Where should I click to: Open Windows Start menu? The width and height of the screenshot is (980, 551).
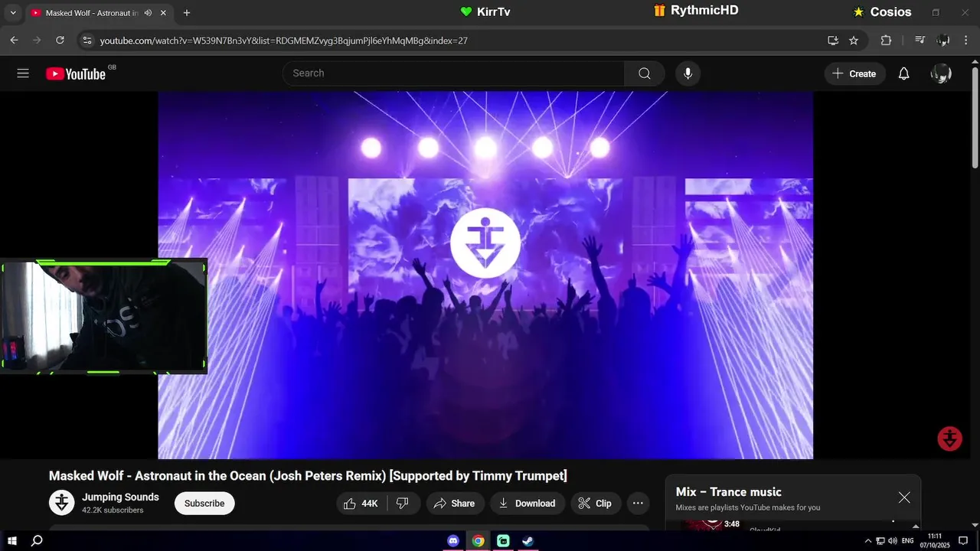coord(12,541)
